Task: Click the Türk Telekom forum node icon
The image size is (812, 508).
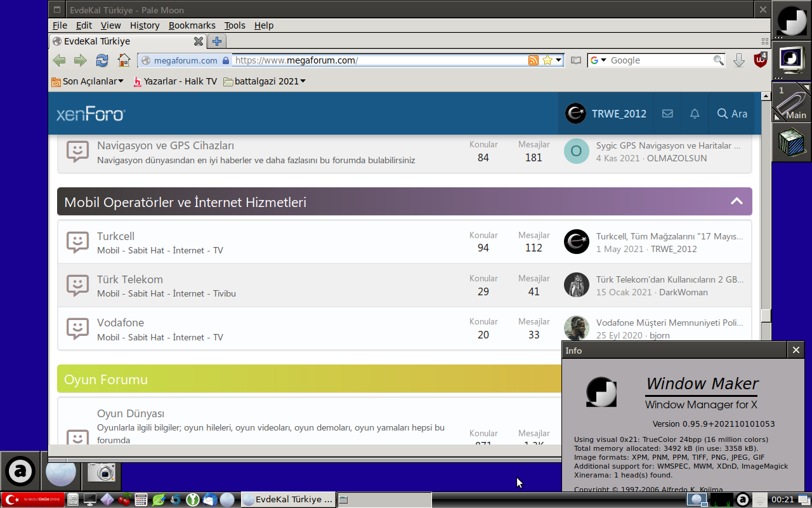Action: pos(77,285)
